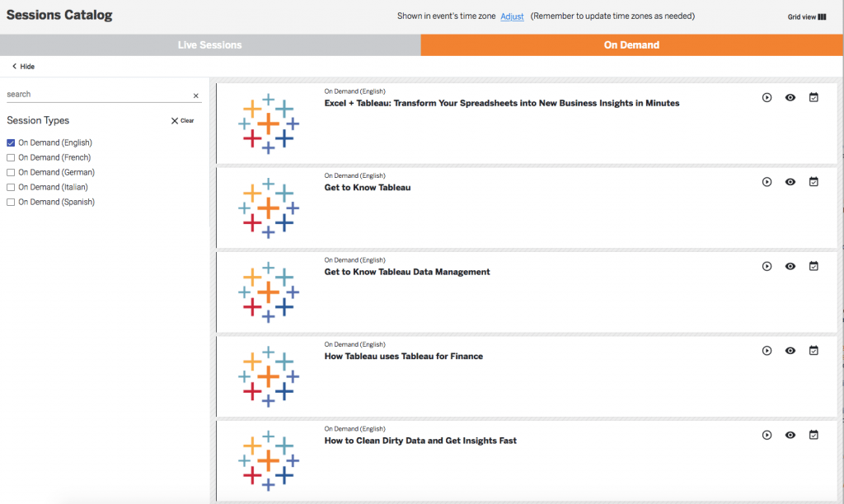Switch to Grid view layout

[806, 16]
